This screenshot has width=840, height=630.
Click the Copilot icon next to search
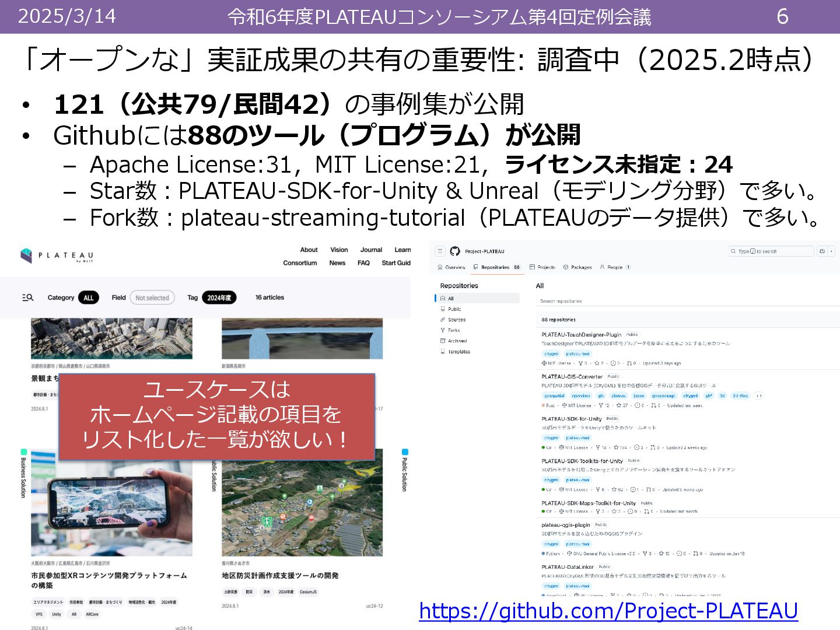click(822, 251)
